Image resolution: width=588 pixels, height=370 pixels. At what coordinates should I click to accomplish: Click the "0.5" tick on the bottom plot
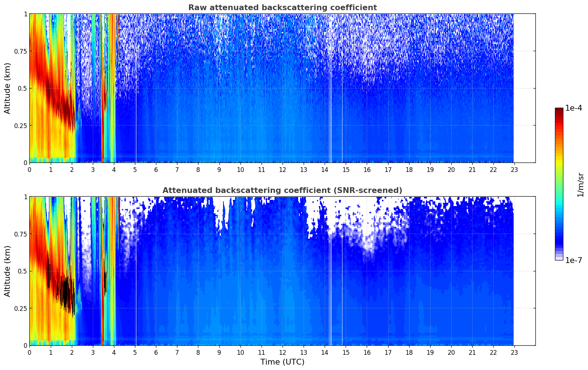(x=22, y=271)
